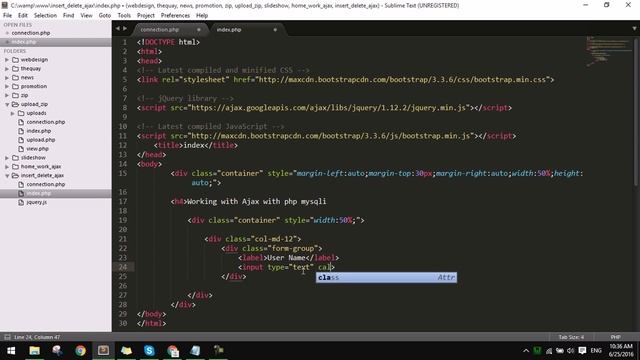640x360 pixels.
Task: Choose the 'class' autocomplete suggestion
Action: [x=386, y=278]
